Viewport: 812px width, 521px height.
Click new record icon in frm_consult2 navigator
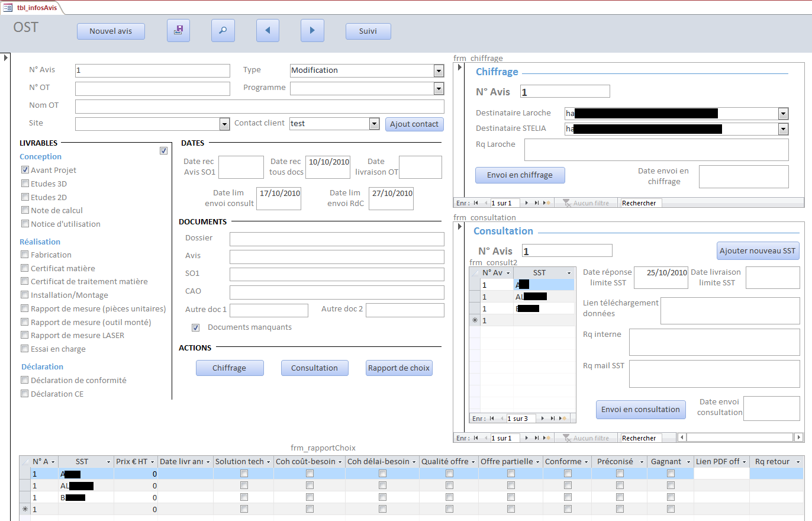[563, 419]
